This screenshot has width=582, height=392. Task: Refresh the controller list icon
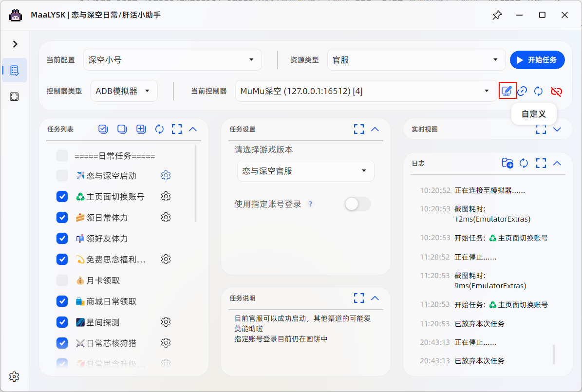tap(538, 91)
